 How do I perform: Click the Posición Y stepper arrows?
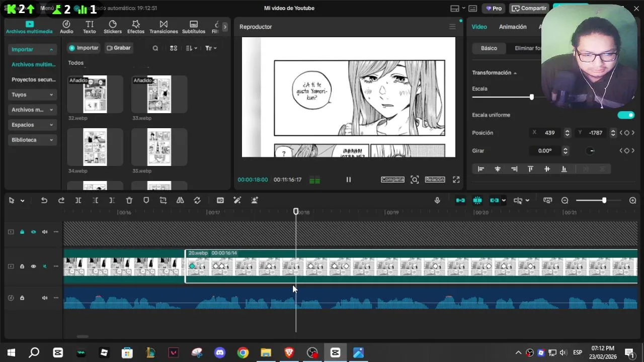(613, 133)
